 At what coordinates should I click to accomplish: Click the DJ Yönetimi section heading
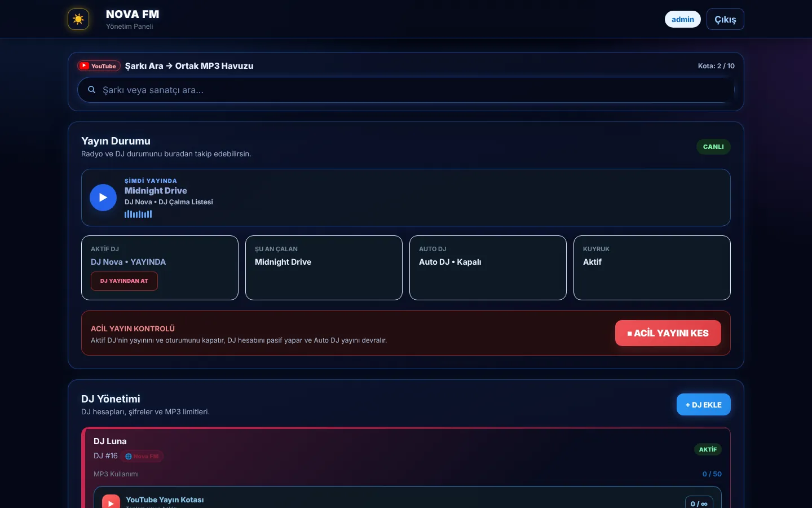coord(111,399)
